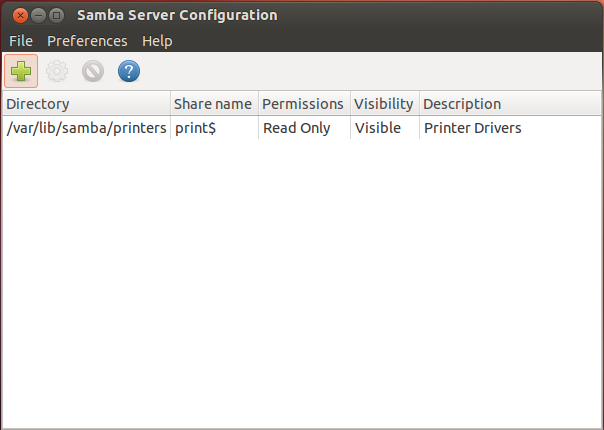This screenshot has width=604, height=430.
Task: Click the Permissions column header
Action: coord(305,104)
